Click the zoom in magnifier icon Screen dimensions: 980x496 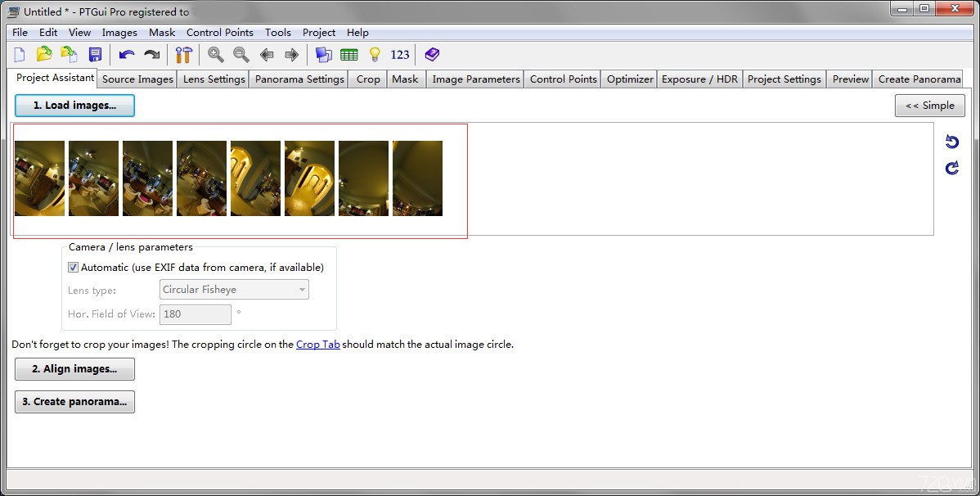(216, 55)
